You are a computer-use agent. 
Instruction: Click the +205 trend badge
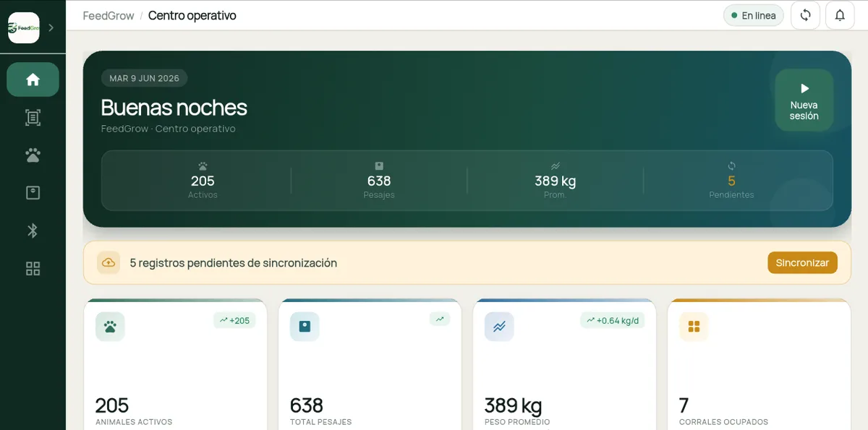point(234,320)
